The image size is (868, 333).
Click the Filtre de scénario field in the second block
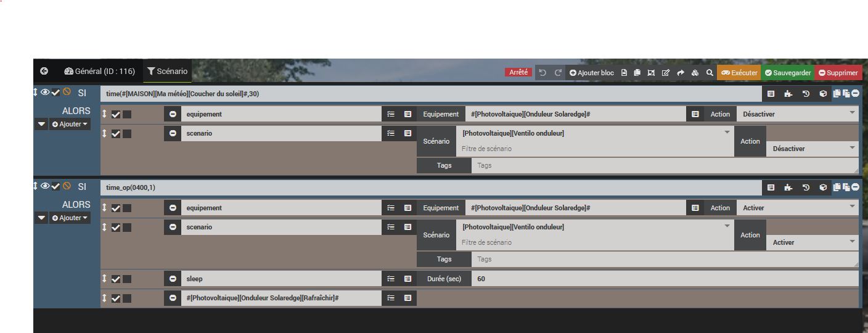(595, 242)
